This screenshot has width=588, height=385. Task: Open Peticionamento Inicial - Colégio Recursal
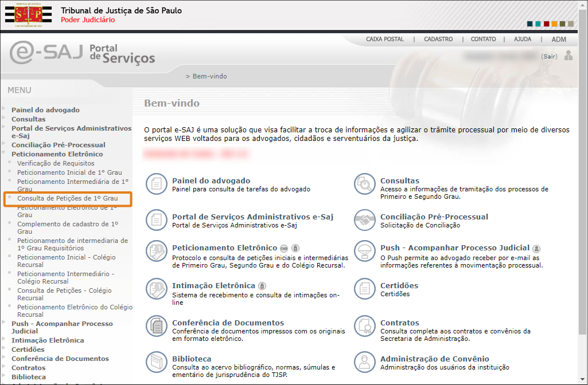click(67, 261)
